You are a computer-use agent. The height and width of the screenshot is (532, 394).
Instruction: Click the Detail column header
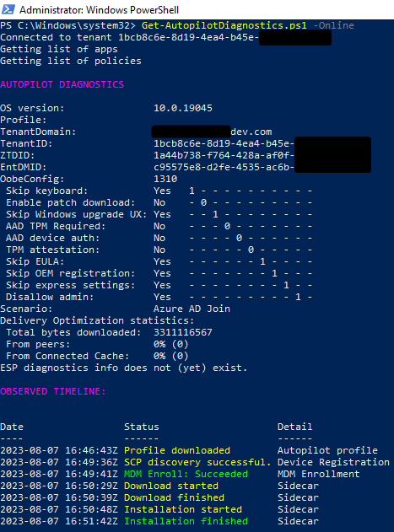(x=294, y=427)
